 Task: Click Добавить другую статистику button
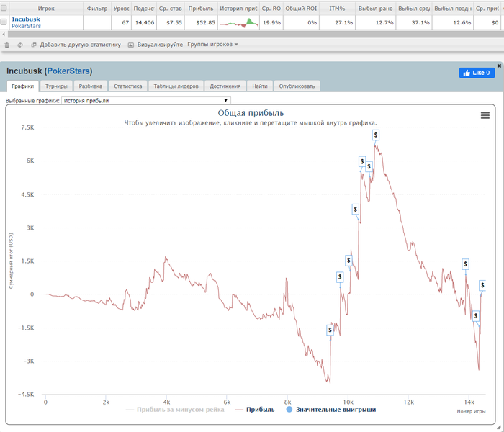coord(76,45)
